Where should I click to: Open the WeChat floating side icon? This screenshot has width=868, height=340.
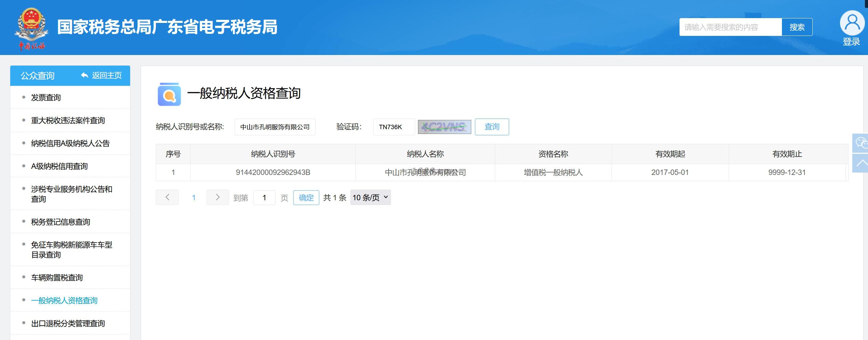pos(860,143)
